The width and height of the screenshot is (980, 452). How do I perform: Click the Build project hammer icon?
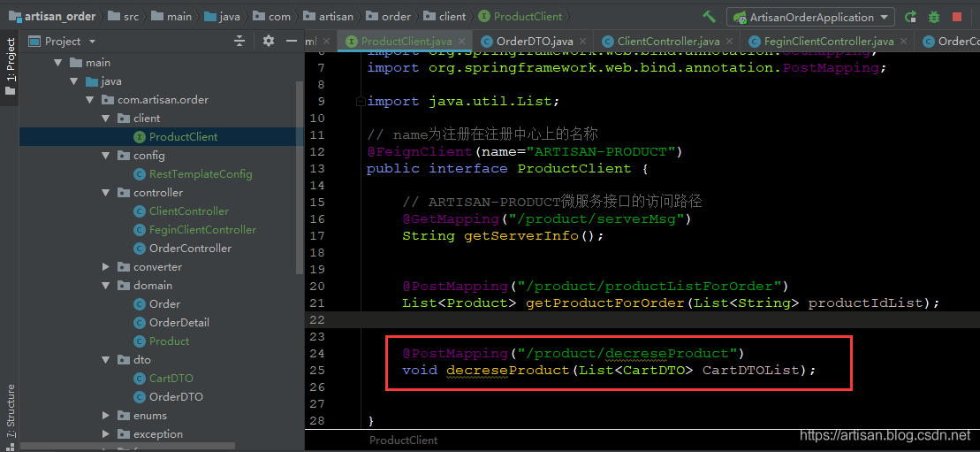pos(710,17)
